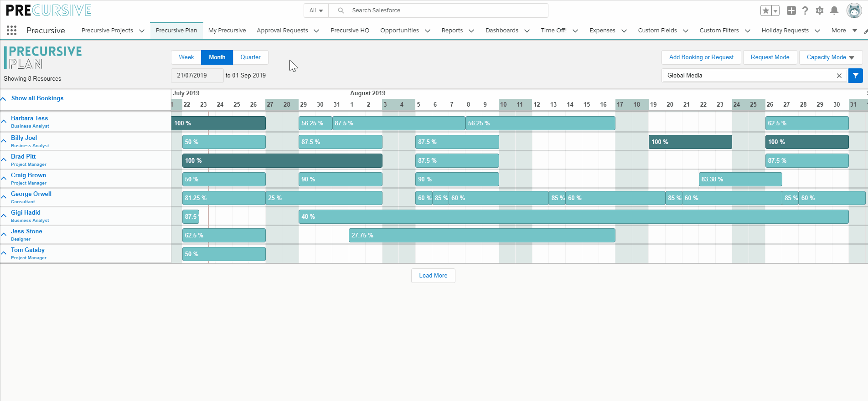The height and width of the screenshot is (401, 868).
Task: Open the App Launcher grid icon
Action: (x=12, y=31)
